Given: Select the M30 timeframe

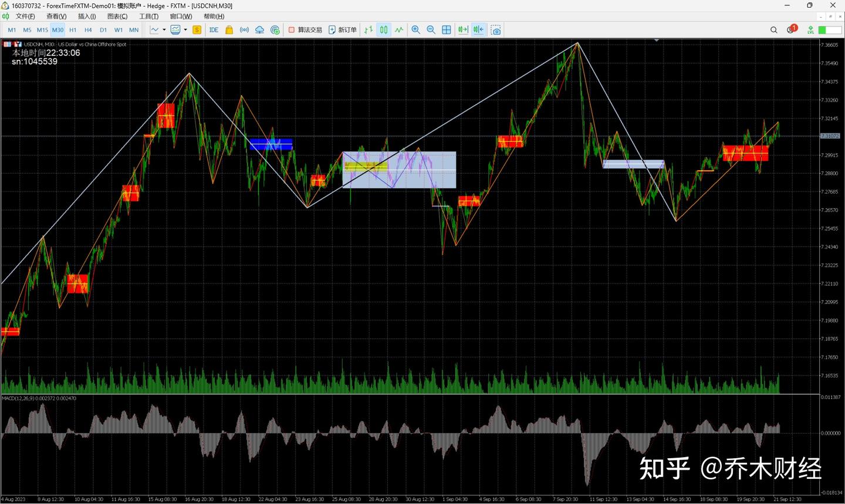Looking at the screenshot, I should (x=58, y=30).
